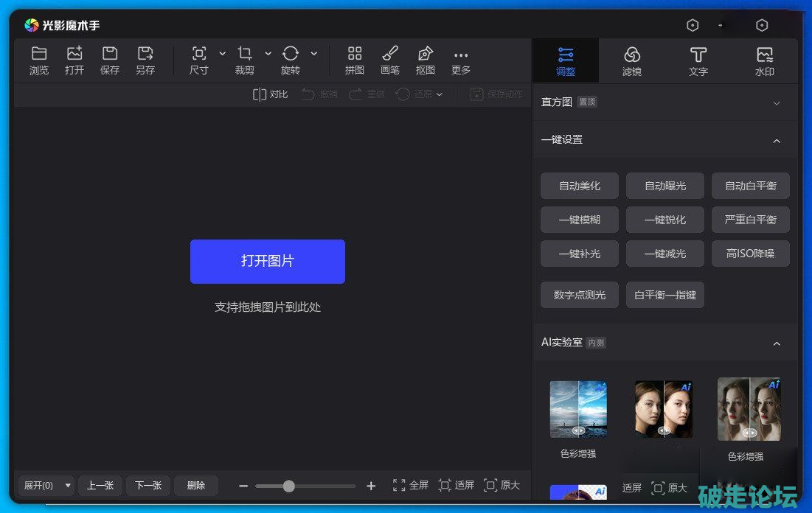Click the zoom slider handle
812x513 pixels.
(x=289, y=486)
